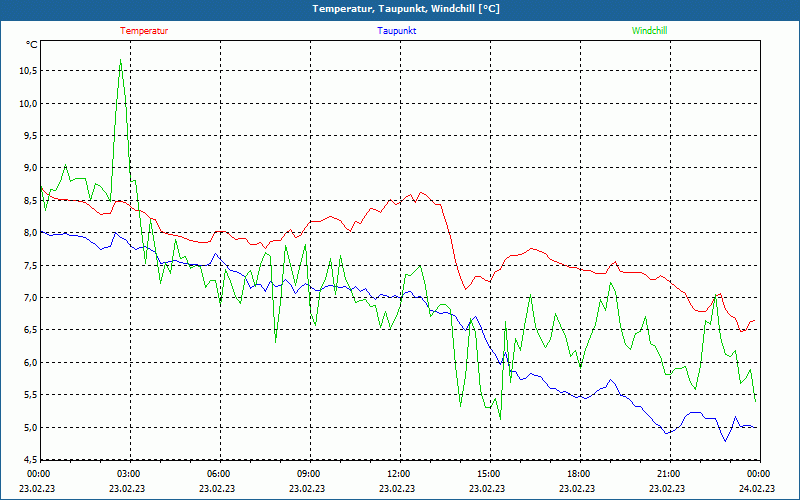The image size is (800, 500).
Task: Click the 21:00 time axis label
Action: 668,474
